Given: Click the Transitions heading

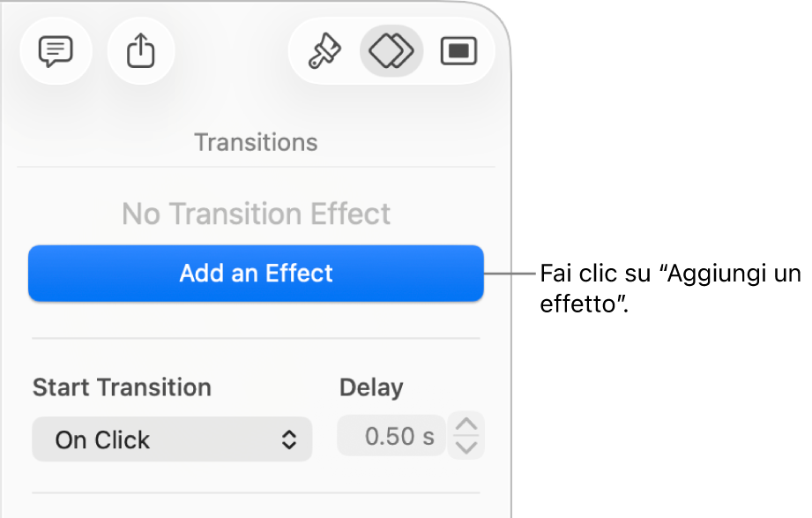Looking at the screenshot, I should point(256,143).
